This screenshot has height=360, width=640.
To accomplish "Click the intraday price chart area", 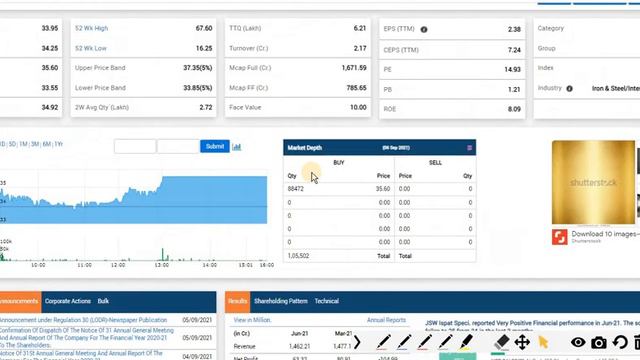I will (133, 200).
